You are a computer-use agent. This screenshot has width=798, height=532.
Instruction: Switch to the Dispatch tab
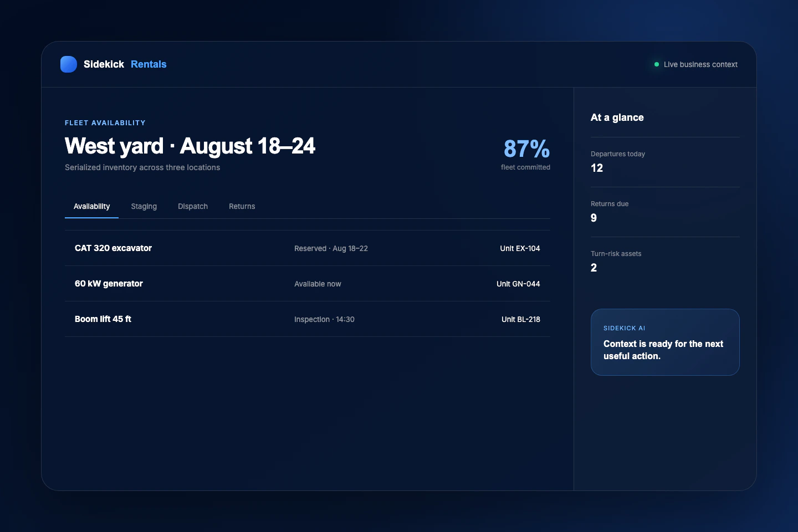click(193, 206)
